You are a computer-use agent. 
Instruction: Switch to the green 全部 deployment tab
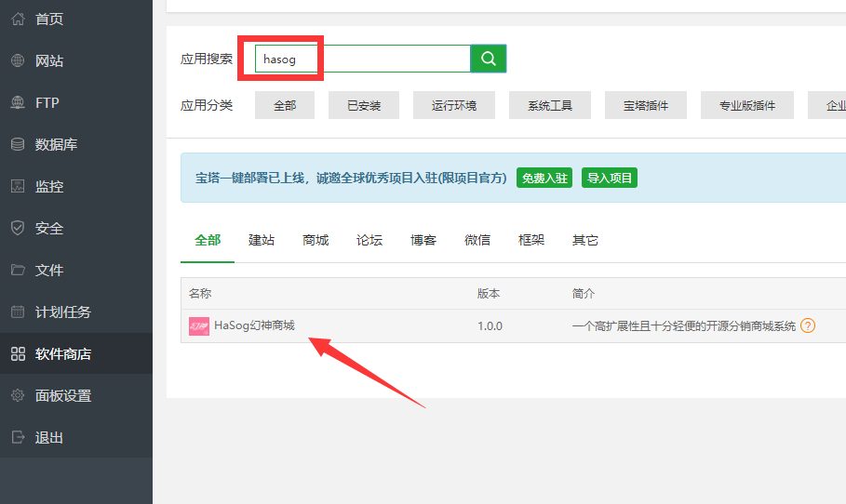(x=208, y=240)
